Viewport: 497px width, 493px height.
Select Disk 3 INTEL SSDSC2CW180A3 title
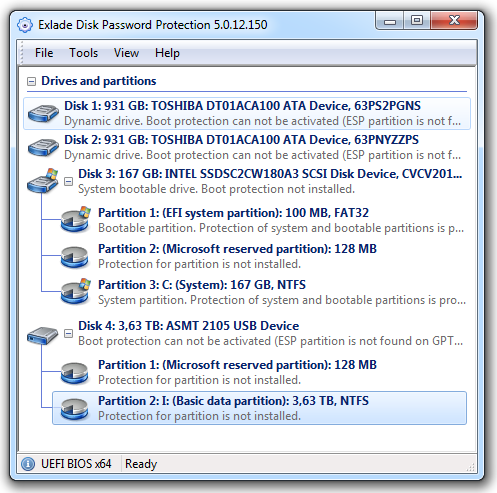[270, 174]
